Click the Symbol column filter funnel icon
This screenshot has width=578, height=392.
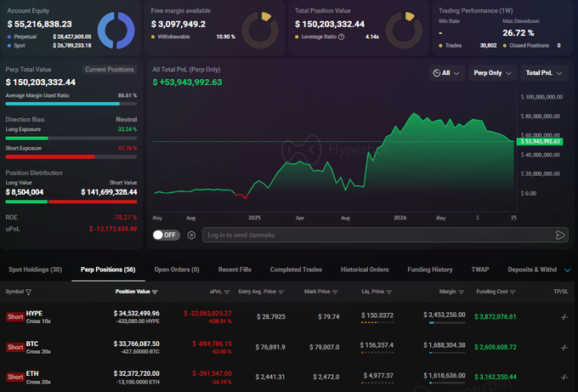[28, 292]
